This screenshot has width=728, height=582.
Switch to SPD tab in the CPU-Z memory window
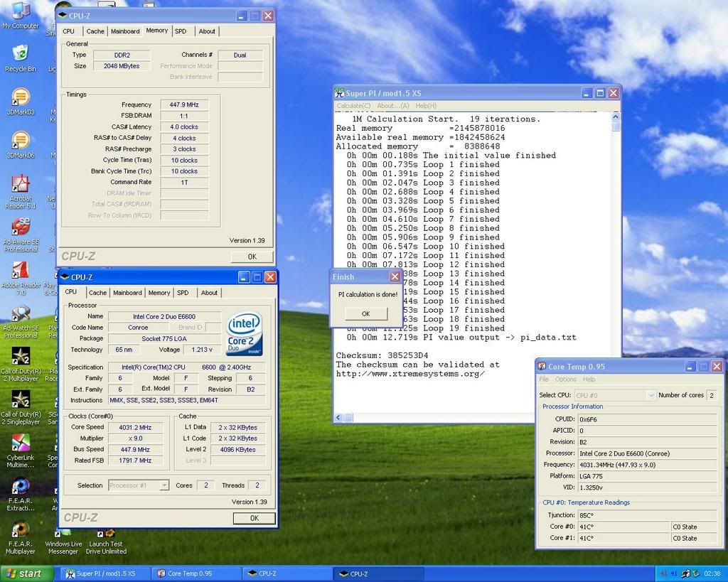pyautogui.click(x=181, y=31)
